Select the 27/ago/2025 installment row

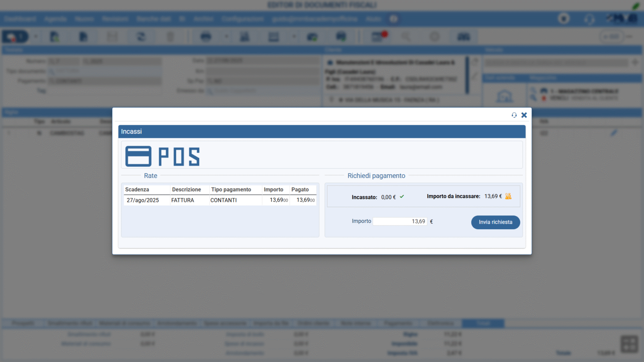(x=143, y=200)
